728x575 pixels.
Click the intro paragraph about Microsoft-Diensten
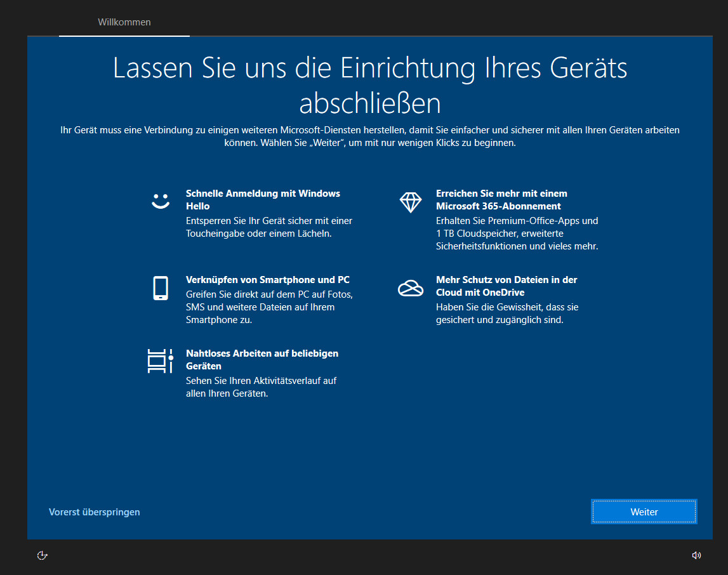pyautogui.click(x=370, y=136)
